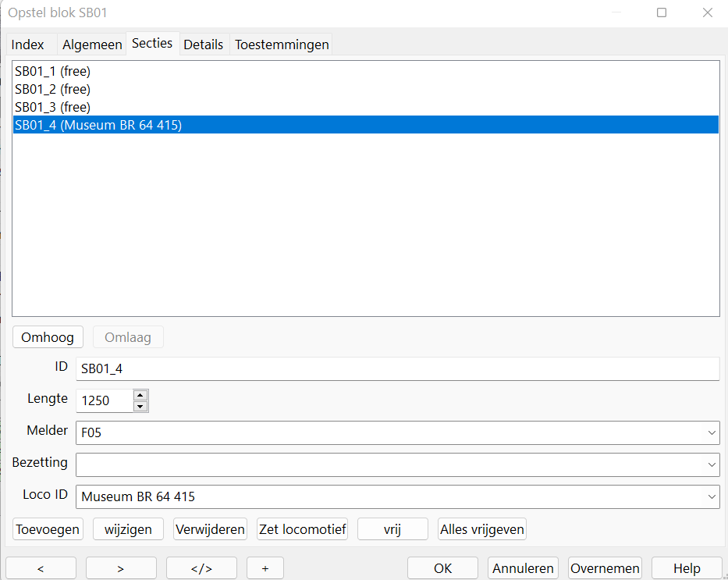Decrease Lengte value with down arrow
The image size is (728, 580).
tap(140, 406)
